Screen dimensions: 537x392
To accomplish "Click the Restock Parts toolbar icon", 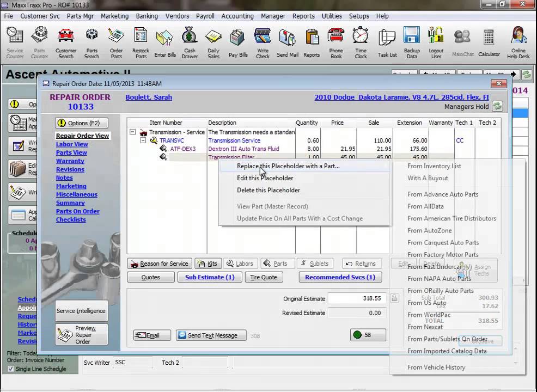I will pyautogui.click(x=141, y=42).
